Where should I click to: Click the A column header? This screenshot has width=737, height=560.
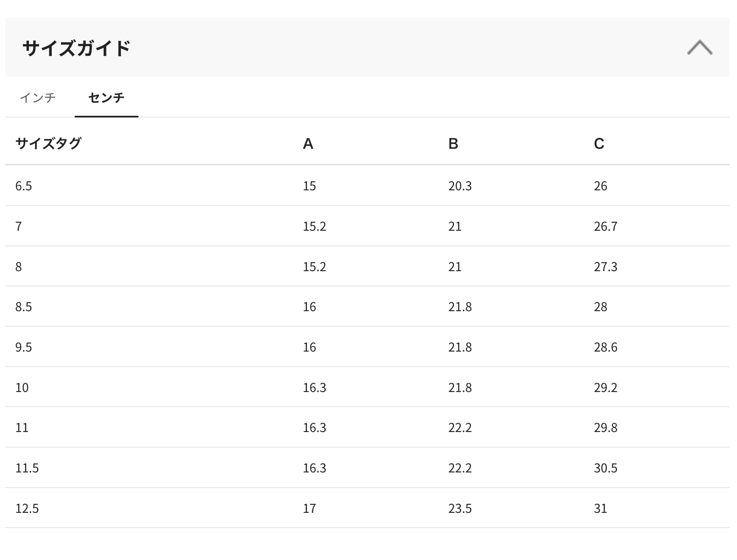click(308, 144)
